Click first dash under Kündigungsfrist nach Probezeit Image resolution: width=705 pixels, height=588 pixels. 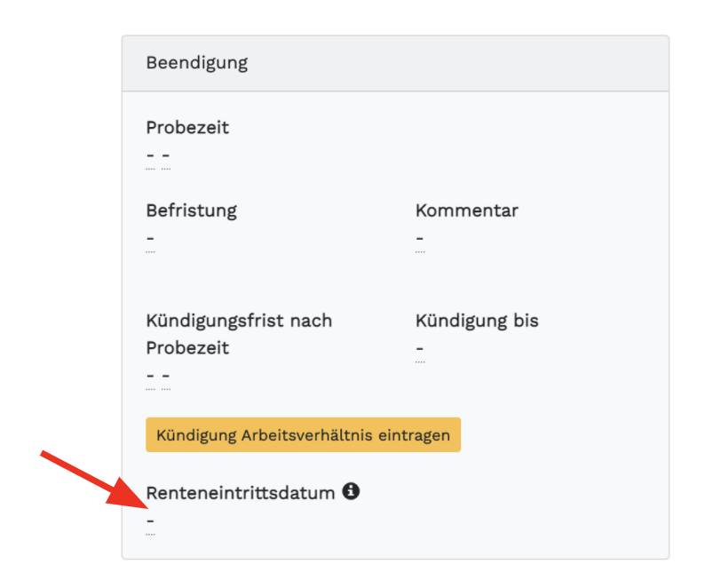[150, 377]
